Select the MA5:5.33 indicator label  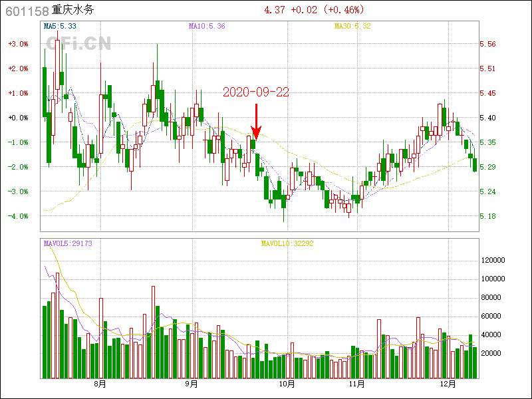pyautogui.click(x=60, y=26)
